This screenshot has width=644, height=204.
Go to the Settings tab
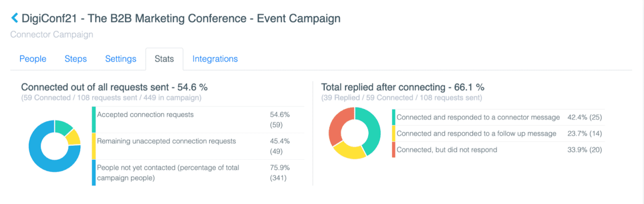coord(121,59)
